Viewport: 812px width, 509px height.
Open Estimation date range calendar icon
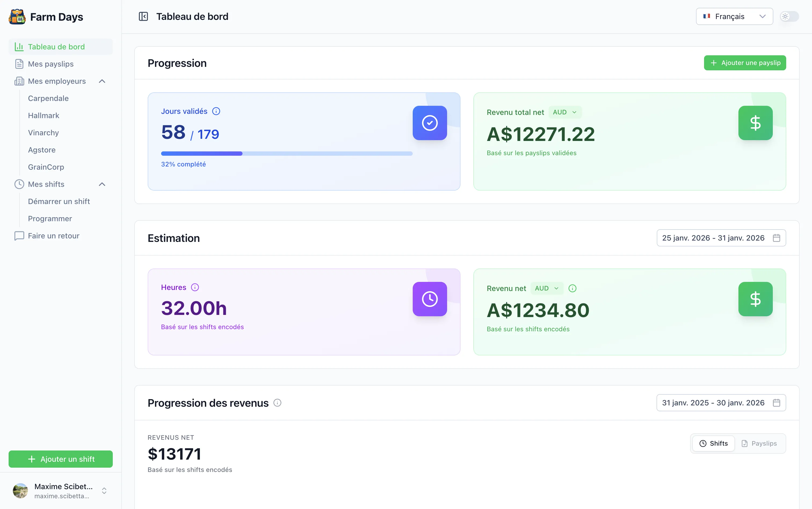(x=776, y=238)
